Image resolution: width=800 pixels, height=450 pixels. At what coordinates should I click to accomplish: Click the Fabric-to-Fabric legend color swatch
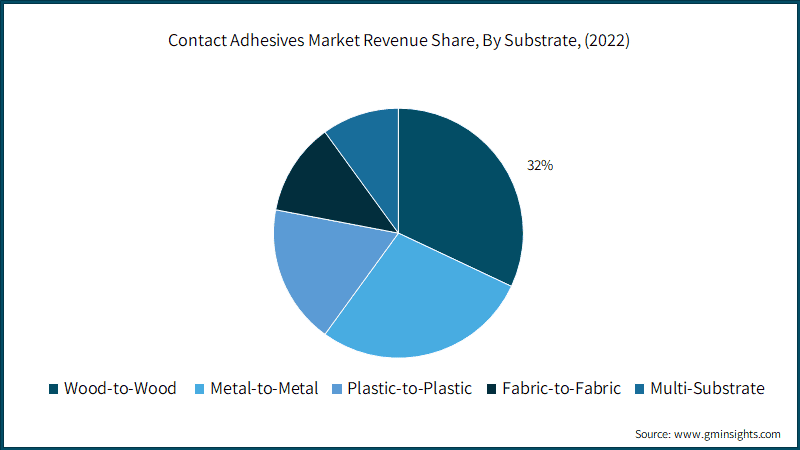pos(491,389)
